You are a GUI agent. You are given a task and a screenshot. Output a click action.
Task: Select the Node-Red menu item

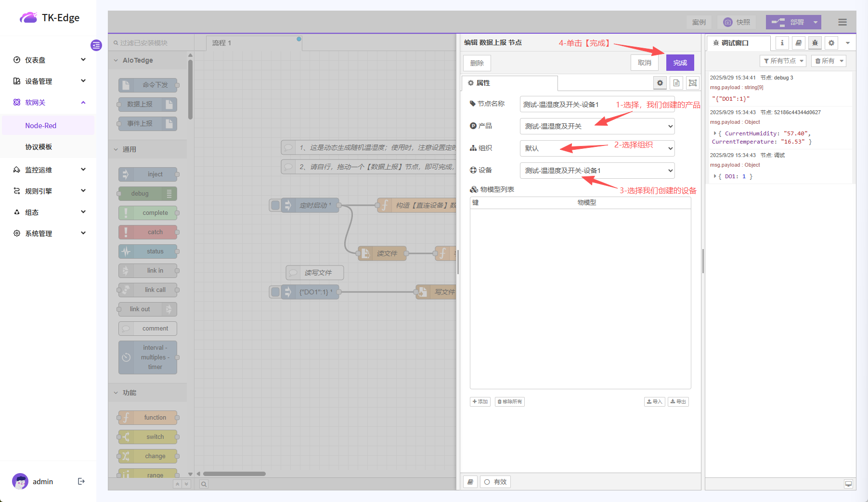point(41,125)
